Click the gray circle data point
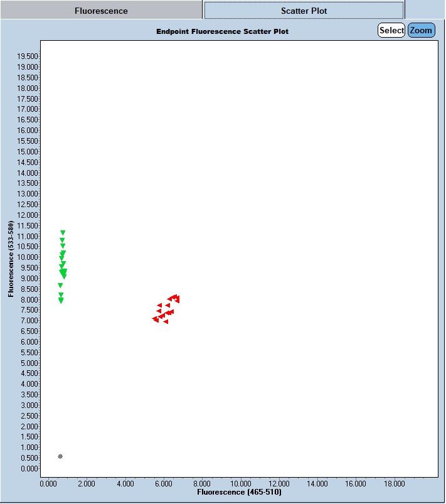Screen dimensions: 446x504 pyautogui.click(x=60, y=456)
